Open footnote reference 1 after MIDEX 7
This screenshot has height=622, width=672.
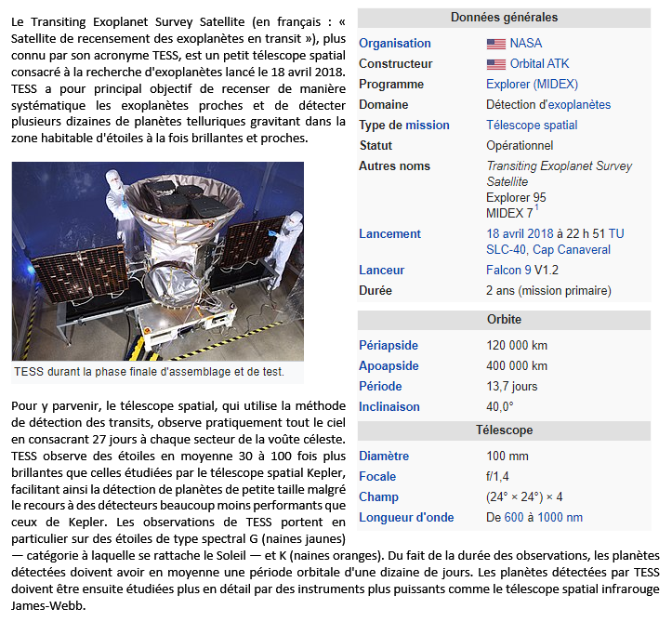[536, 208]
